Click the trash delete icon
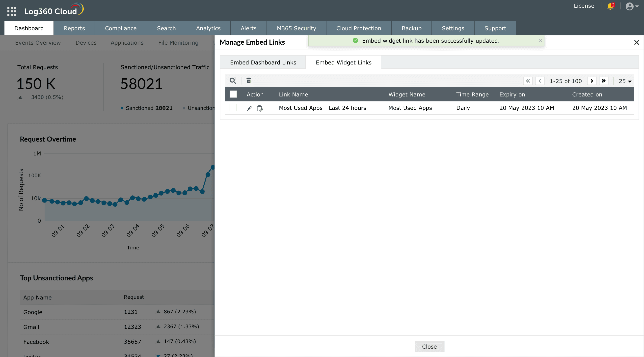The image size is (644, 357). coord(248,81)
